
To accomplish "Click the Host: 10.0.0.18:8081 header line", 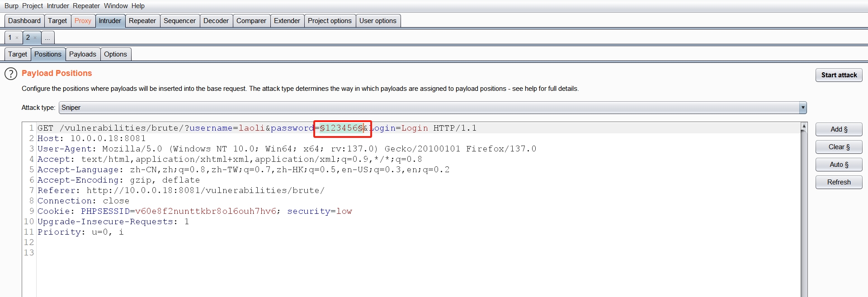I will [92, 139].
